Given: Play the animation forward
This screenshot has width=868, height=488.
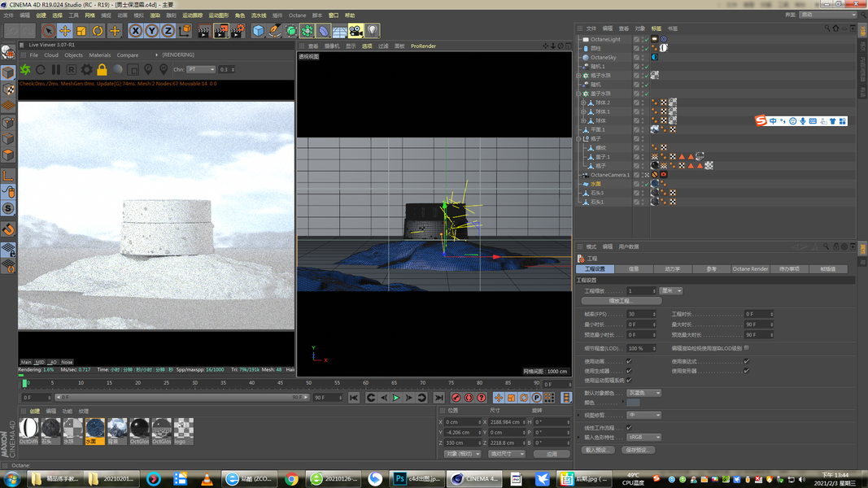Looking at the screenshot, I should coord(396,398).
